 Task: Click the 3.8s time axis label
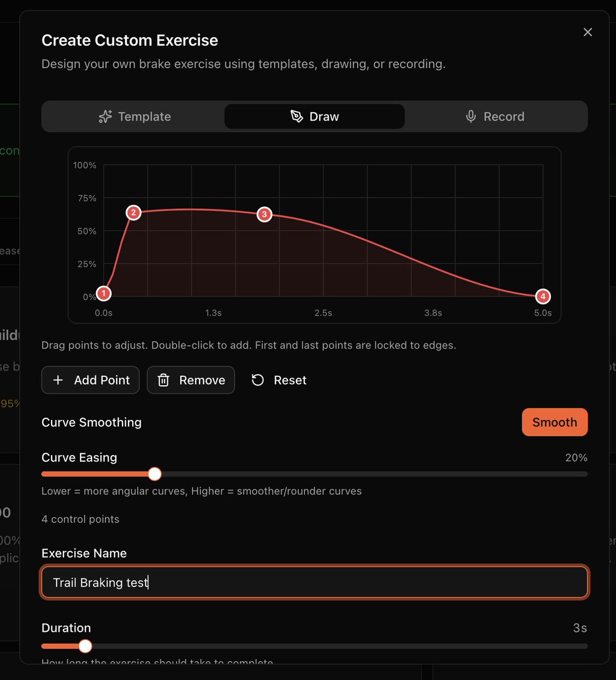coord(433,313)
